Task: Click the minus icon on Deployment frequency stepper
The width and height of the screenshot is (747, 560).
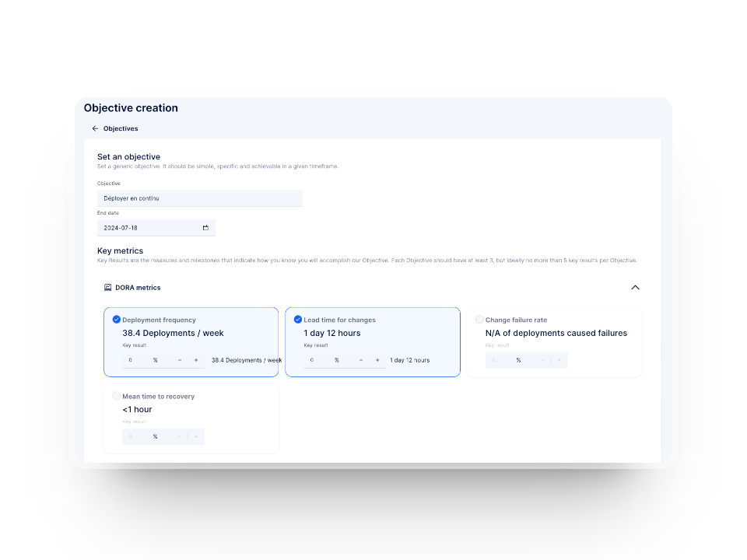Action: click(180, 359)
